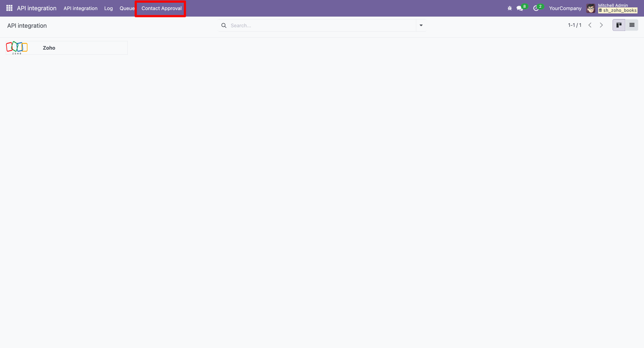Go to next page arrow
The height and width of the screenshot is (348, 644).
[601, 25]
